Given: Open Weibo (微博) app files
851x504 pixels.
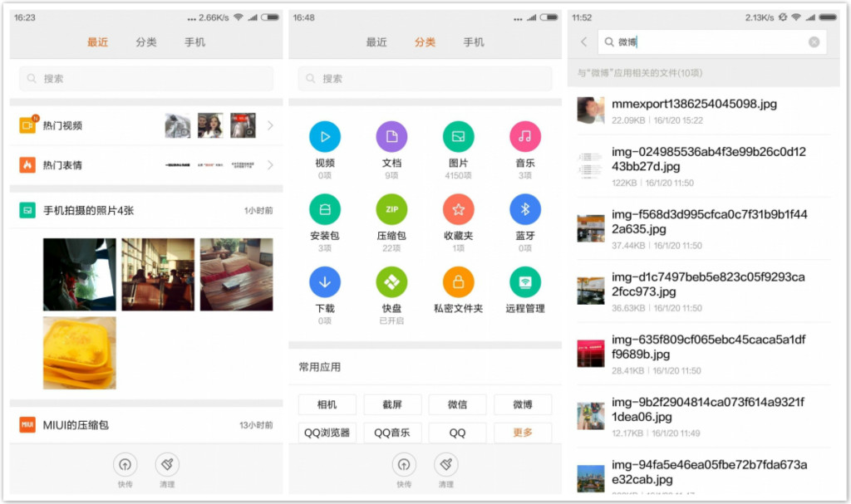Looking at the screenshot, I should (523, 404).
